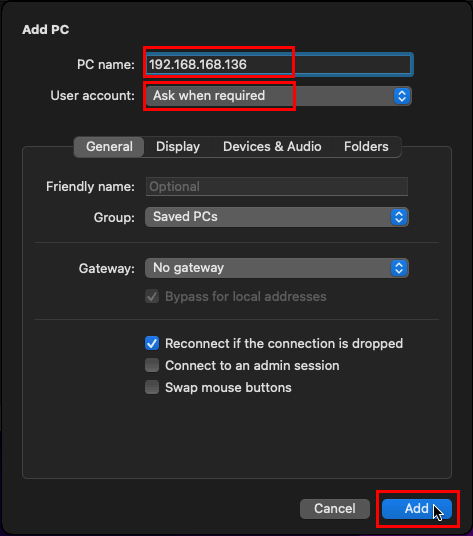Toggle Reconnect if the connection is dropped
The width and height of the screenshot is (473, 536).
click(152, 343)
